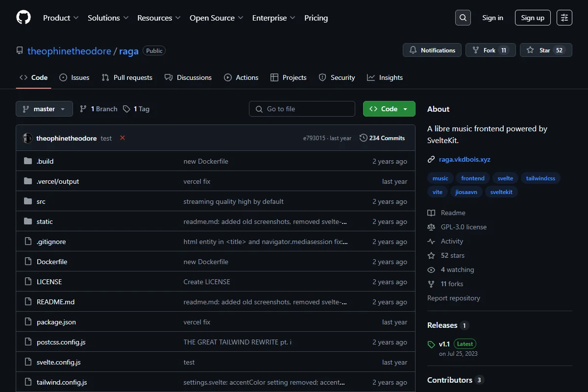Viewport: 588px width, 392px height.
Task: Click the .build folder icon
Action: click(x=28, y=161)
